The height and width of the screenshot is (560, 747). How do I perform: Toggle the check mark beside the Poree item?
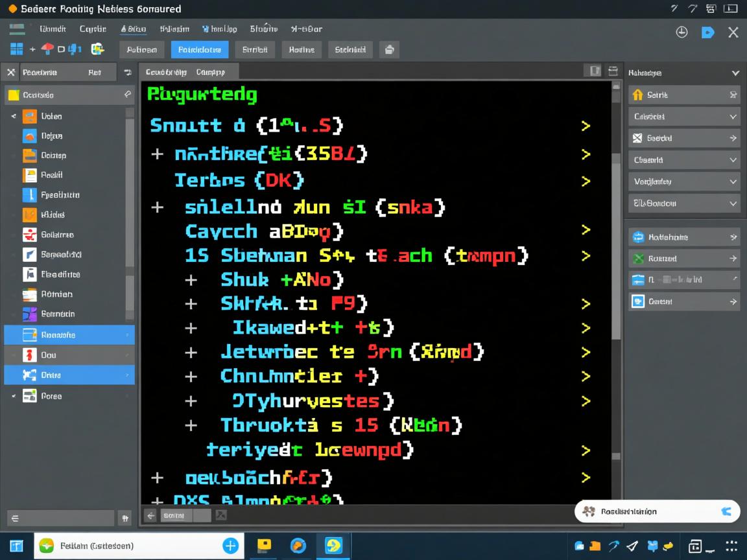pos(13,395)
